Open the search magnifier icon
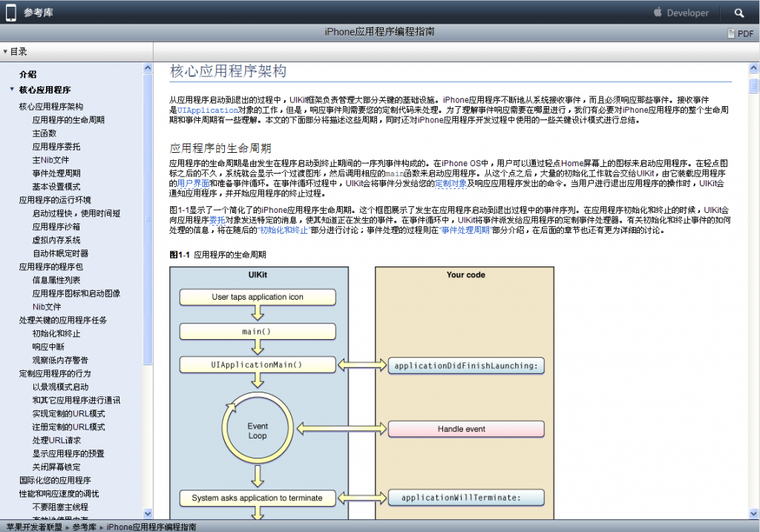 click(738, 13)
